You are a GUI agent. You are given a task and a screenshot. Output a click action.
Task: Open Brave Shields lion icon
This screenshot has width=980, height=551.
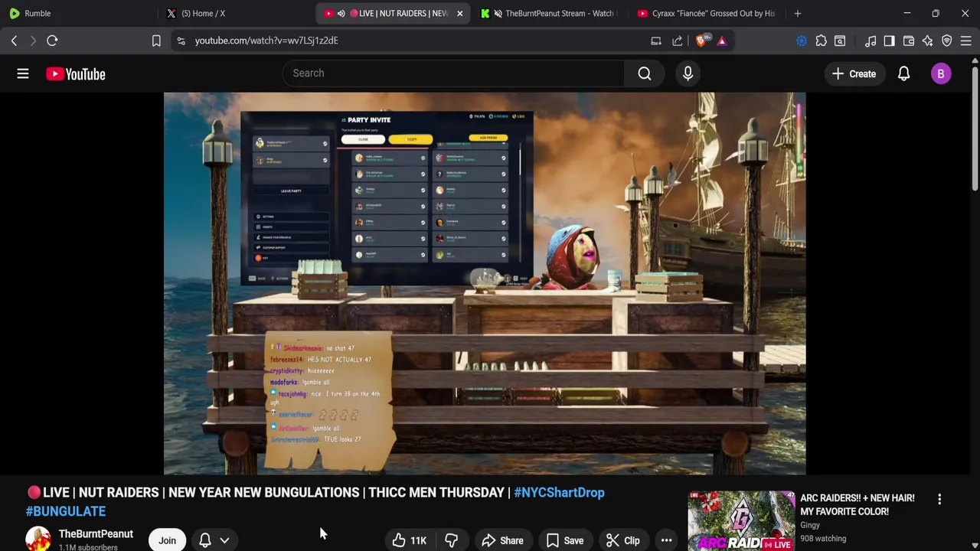point(701,41)
